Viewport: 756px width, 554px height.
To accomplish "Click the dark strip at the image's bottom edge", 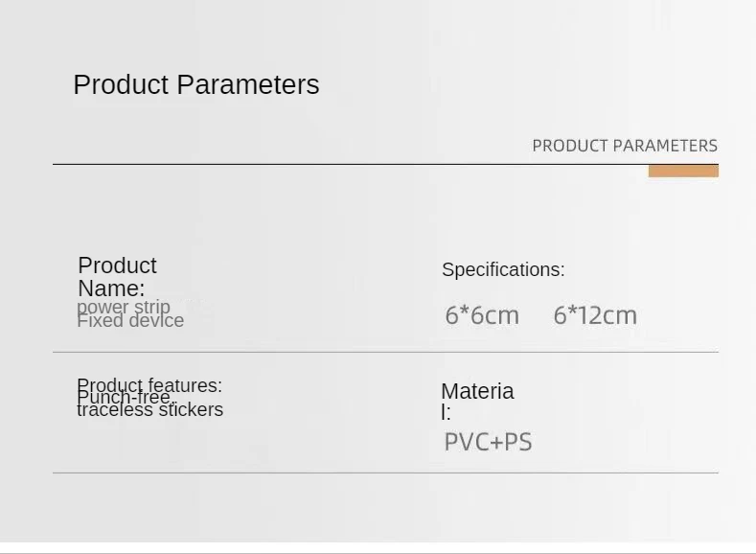I will coord(378,550).
